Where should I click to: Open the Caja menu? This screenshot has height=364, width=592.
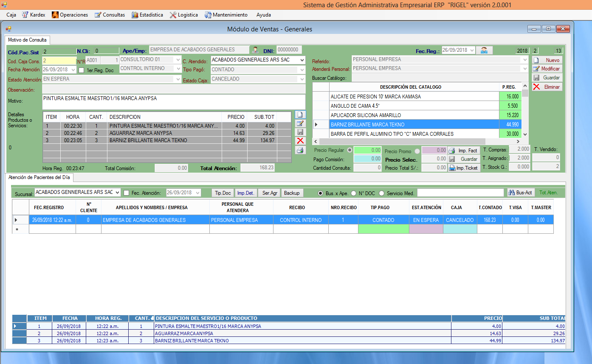click(11, 15)
